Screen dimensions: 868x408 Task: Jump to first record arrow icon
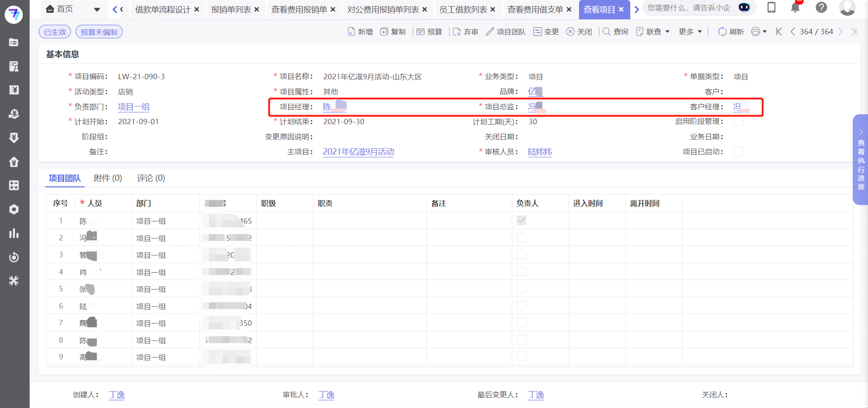click(x=779, y=32)
